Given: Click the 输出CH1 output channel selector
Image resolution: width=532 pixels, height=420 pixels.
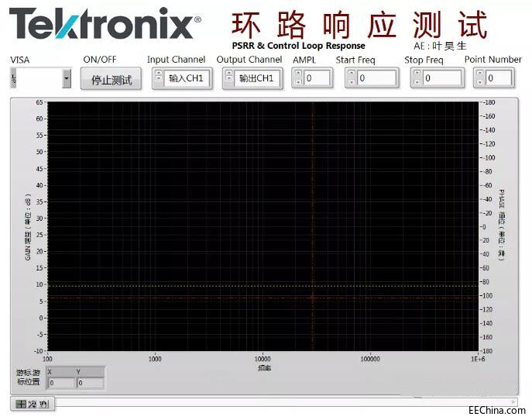Looking at the screenshot, I should pos(256,78).
